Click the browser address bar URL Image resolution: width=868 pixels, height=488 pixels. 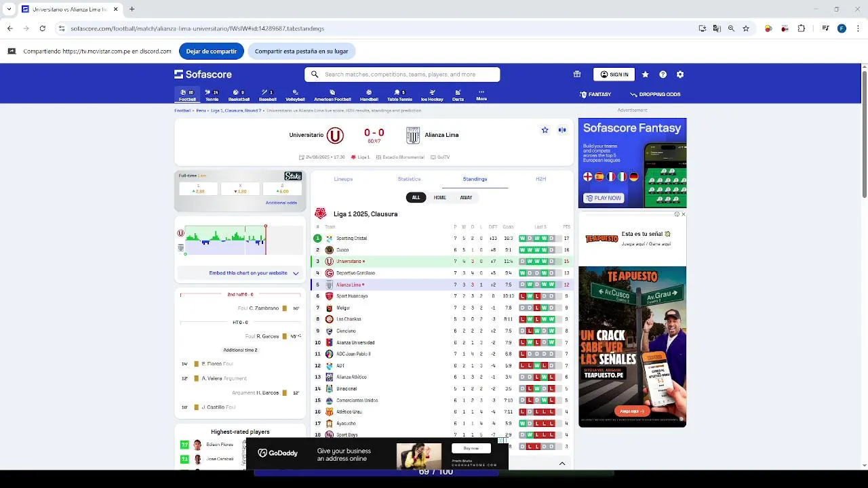pyautogui.click(x=197, y=28)
